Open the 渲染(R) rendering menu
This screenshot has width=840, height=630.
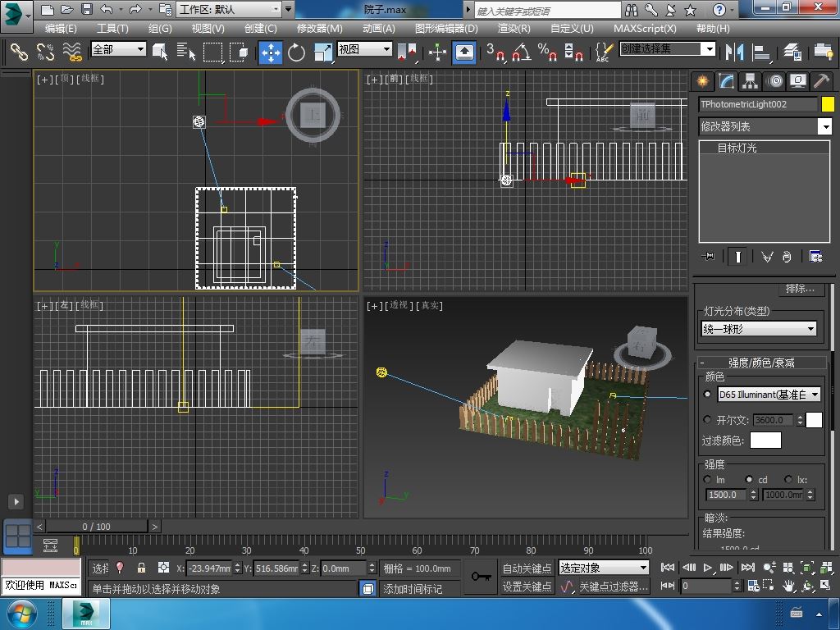click(514, 28)
